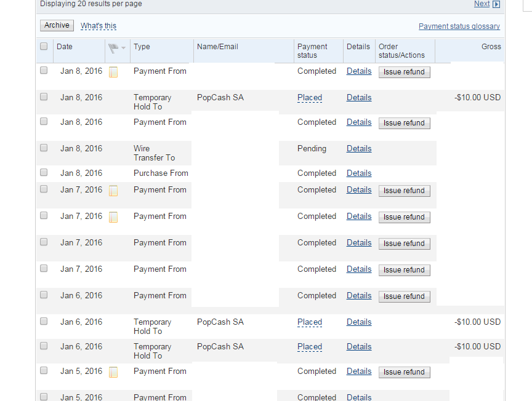
Task: Open the What's this link
Action: tap(99, 26)
